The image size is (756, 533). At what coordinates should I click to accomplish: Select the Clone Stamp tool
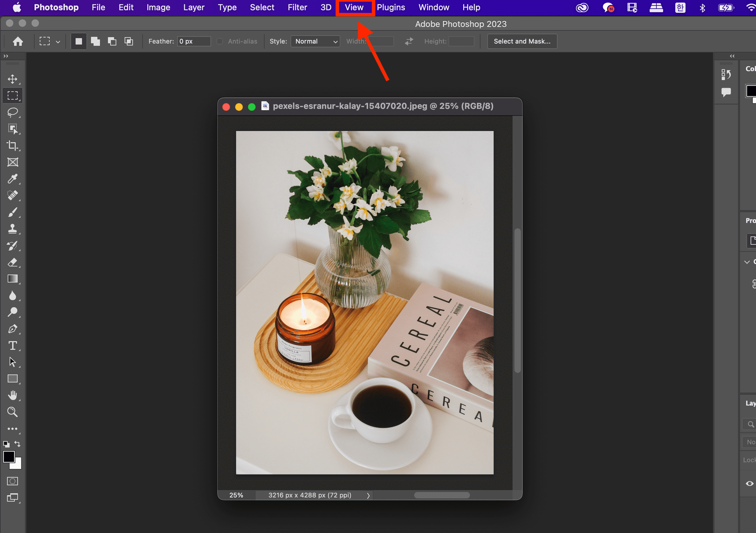pos(12,229)
